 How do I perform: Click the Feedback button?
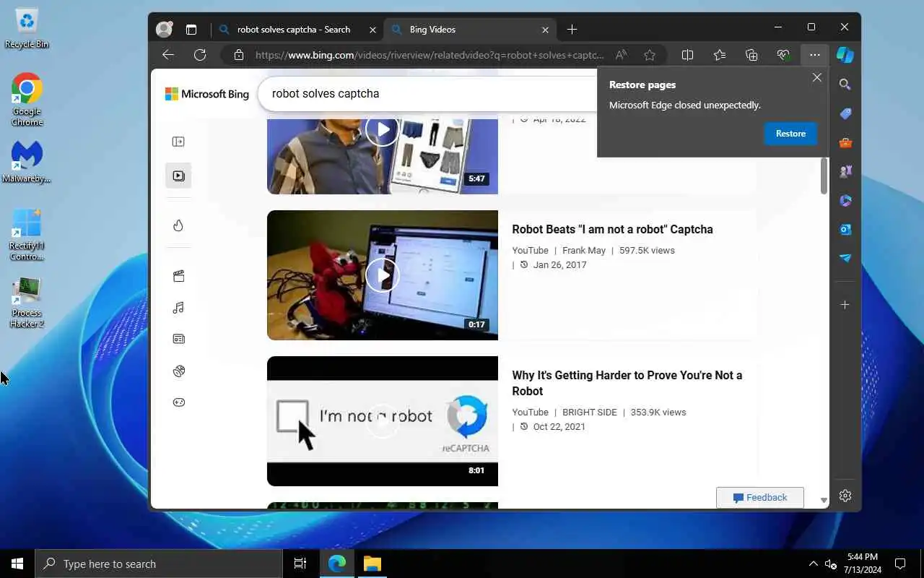click(x=759, y=497)
